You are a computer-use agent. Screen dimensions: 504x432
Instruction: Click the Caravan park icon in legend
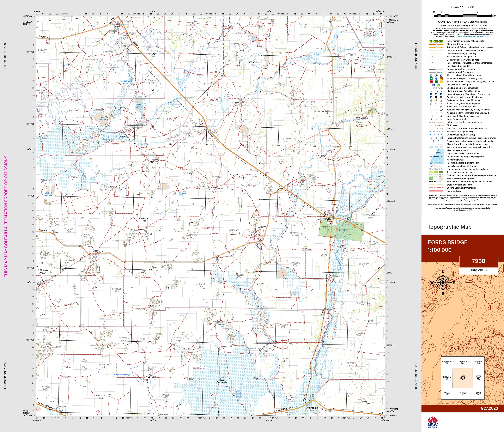(x=441, y=94)
